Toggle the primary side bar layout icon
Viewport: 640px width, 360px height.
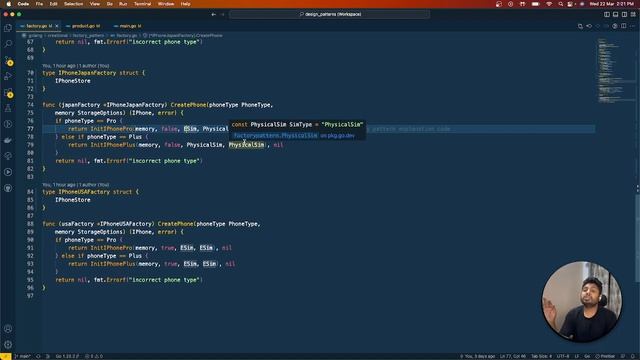click(607, 14)
